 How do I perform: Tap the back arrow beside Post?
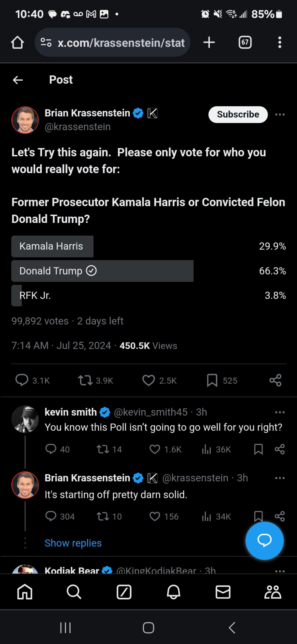(x=18, y=80)
